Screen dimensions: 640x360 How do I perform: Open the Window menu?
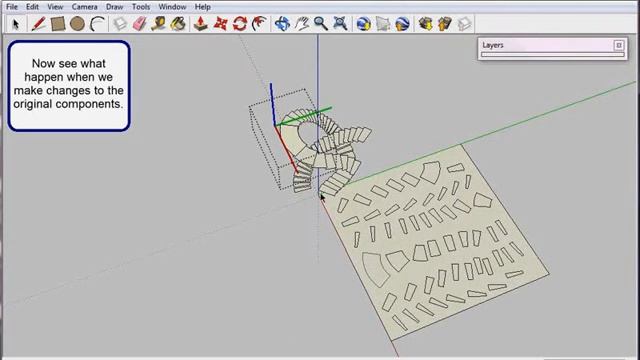(172, 7)
